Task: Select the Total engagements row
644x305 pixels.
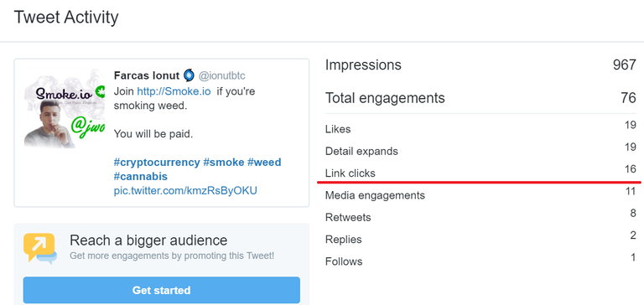Action: 480,98
